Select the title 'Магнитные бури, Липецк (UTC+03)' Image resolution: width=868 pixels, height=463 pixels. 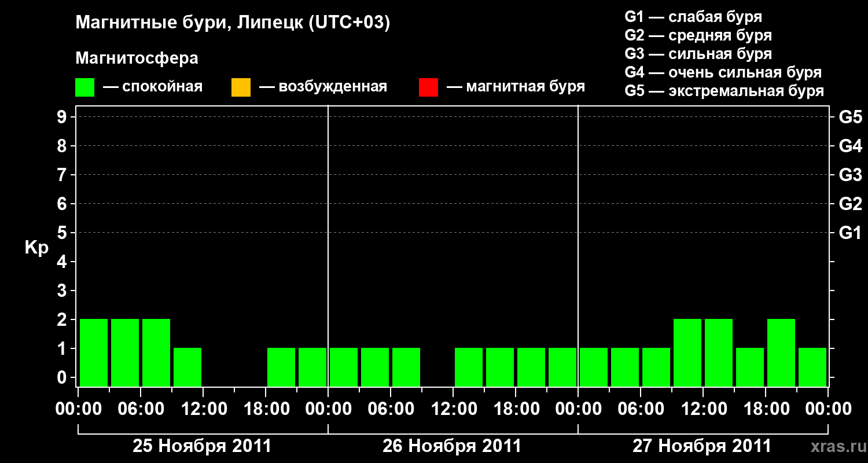[x=233, y=23]
